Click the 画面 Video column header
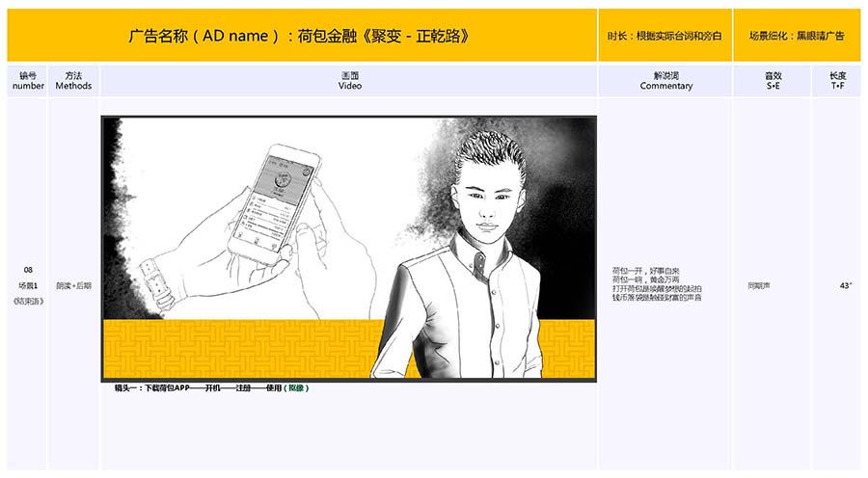This screenshot has width=868, height=478. [x=349, y=80]
